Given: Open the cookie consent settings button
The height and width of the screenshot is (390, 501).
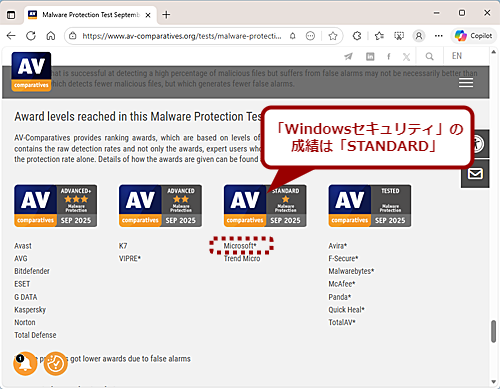Looking at the screenshot, I should tap(56, 363).
